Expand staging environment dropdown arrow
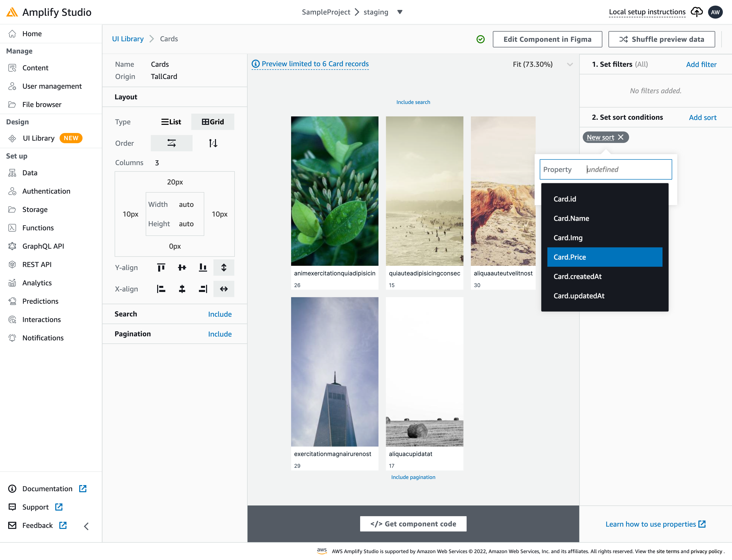The height and width of the screenshot is (560, 732). [x=400, y=12]
